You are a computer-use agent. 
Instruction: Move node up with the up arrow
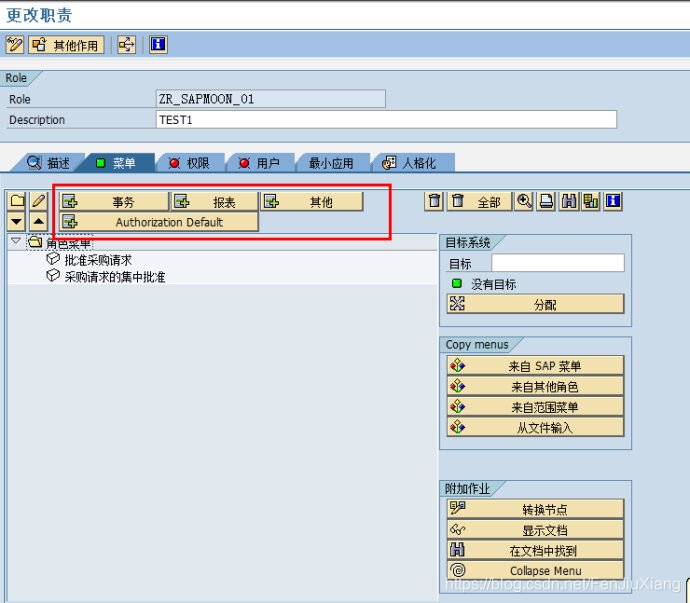click(x=39, y=221)
